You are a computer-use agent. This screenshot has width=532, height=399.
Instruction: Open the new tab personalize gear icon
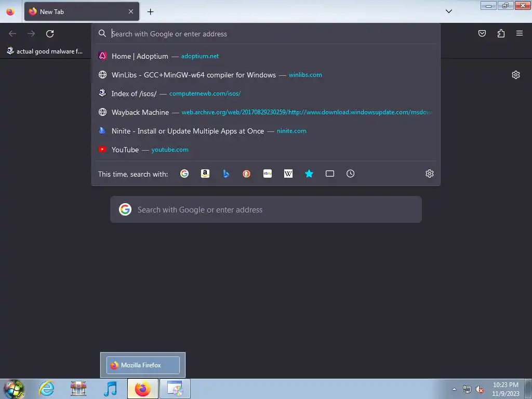tap(516, 75)
